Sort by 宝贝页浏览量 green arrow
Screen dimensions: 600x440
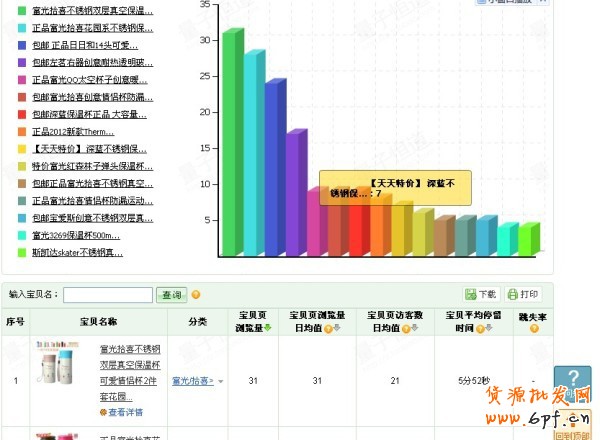(267, 328)
